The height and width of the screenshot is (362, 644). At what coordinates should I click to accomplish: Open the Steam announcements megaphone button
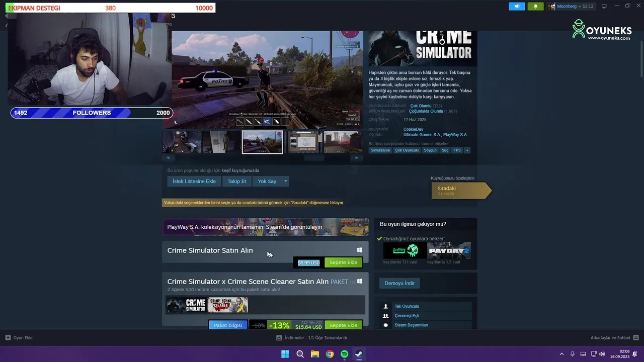pos(517,7)
